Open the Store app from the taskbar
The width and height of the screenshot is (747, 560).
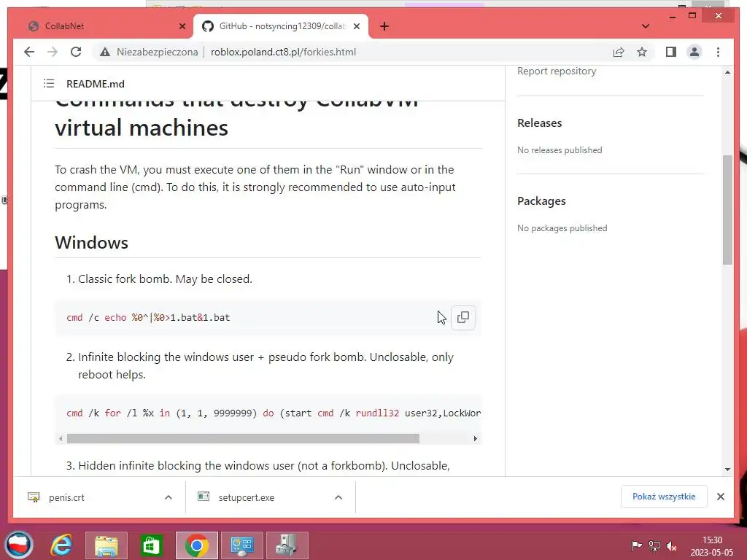pos(151,545)
